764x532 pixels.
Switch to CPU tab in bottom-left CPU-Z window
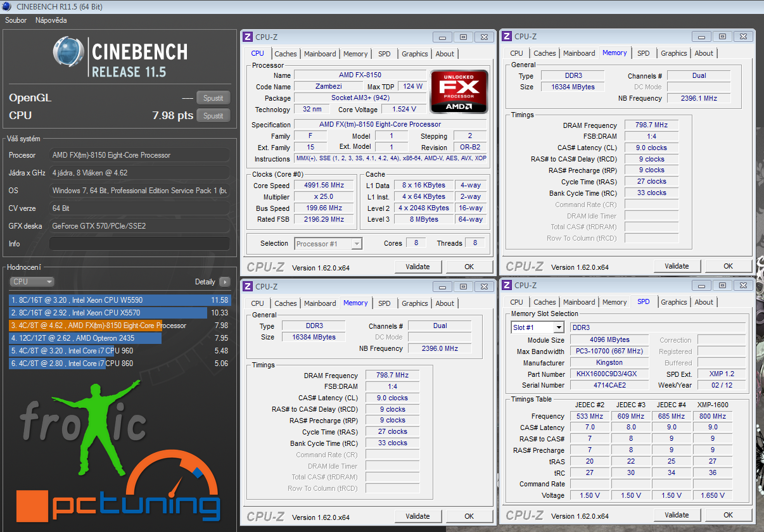pyautogui.click(x=257, y=303)
